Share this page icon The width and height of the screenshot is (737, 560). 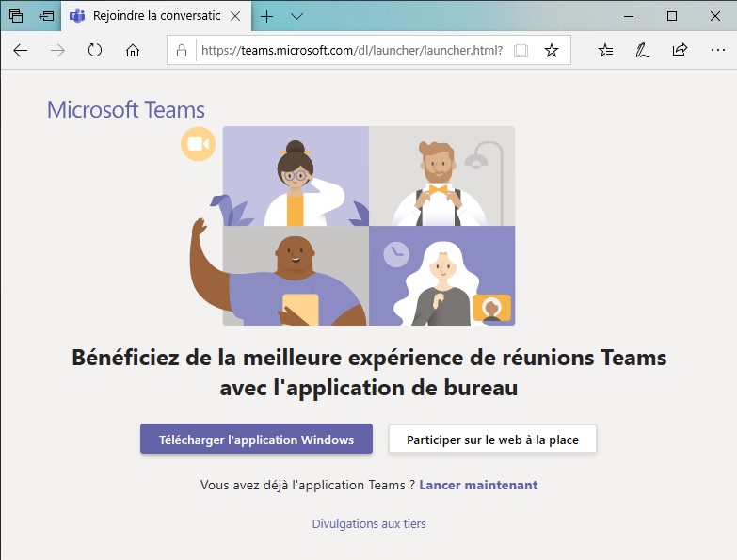[x=680, y=49]
